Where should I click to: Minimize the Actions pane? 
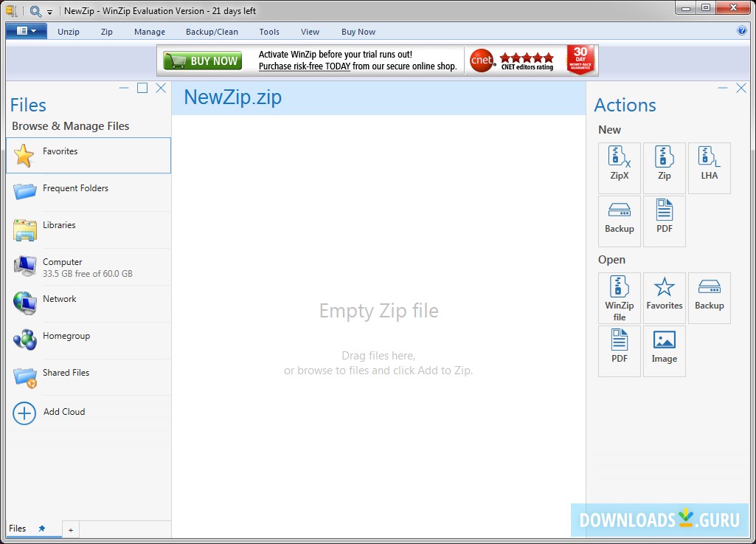pos(722,88)
